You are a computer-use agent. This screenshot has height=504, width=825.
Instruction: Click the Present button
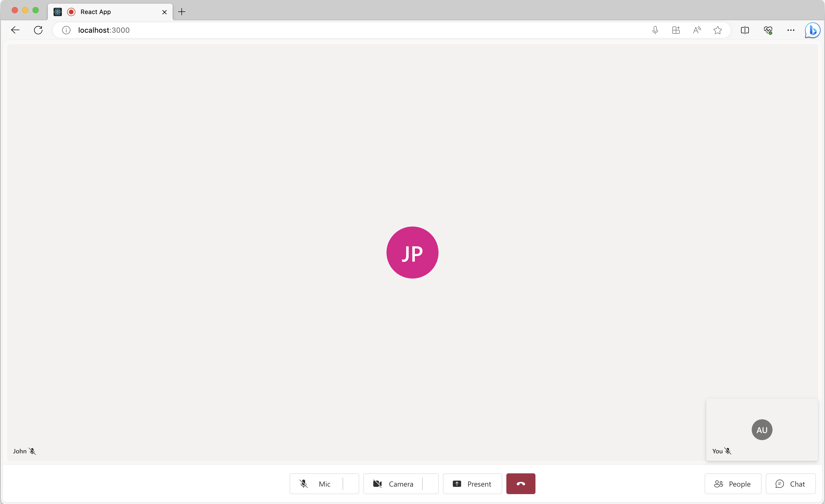pyautogui.click(x=472, y=484)
